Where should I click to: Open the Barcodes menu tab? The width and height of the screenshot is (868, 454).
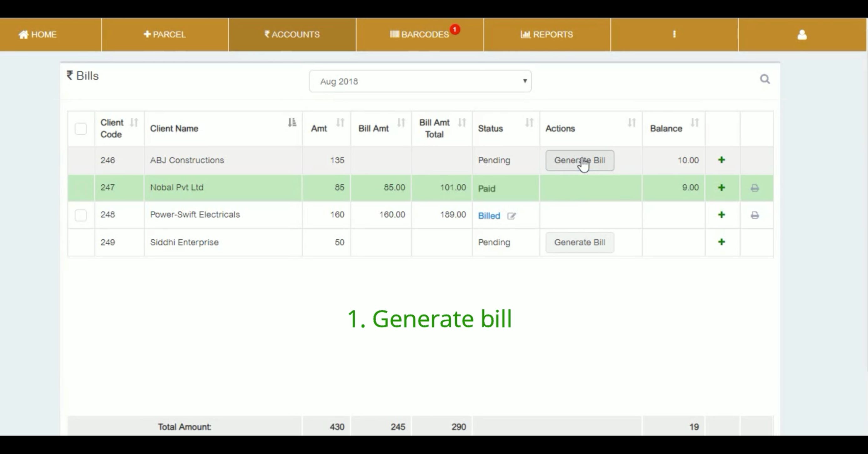[x=420, y=34]
